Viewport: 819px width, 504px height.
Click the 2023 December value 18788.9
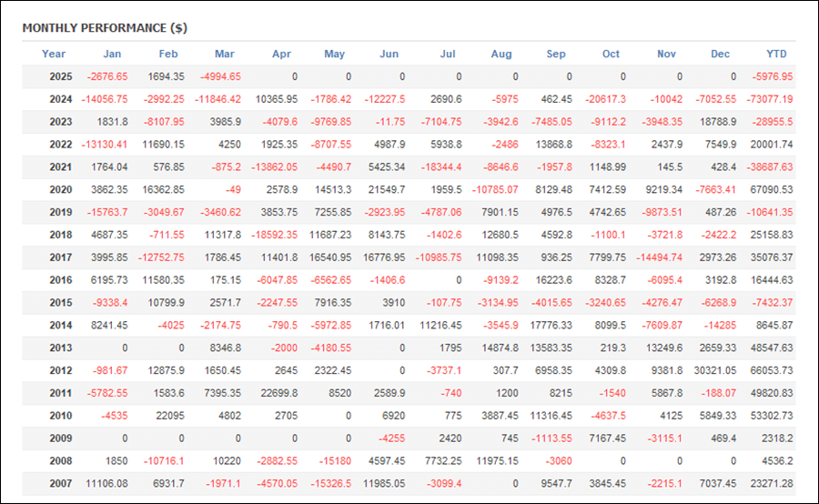point(718,122)
